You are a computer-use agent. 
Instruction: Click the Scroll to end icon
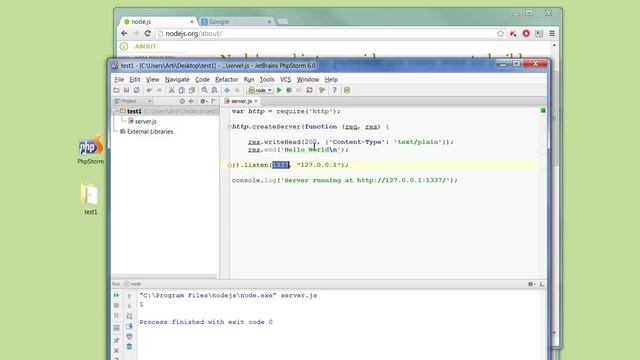[129, 326]
